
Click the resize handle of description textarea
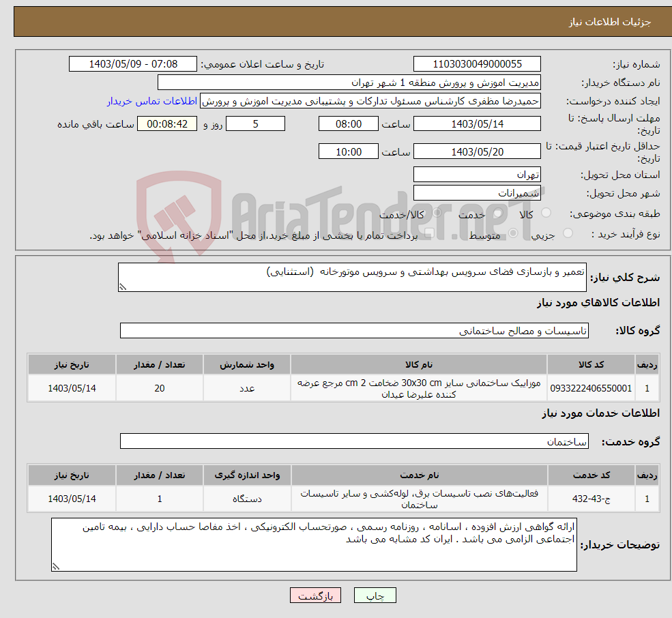(123, 287)
